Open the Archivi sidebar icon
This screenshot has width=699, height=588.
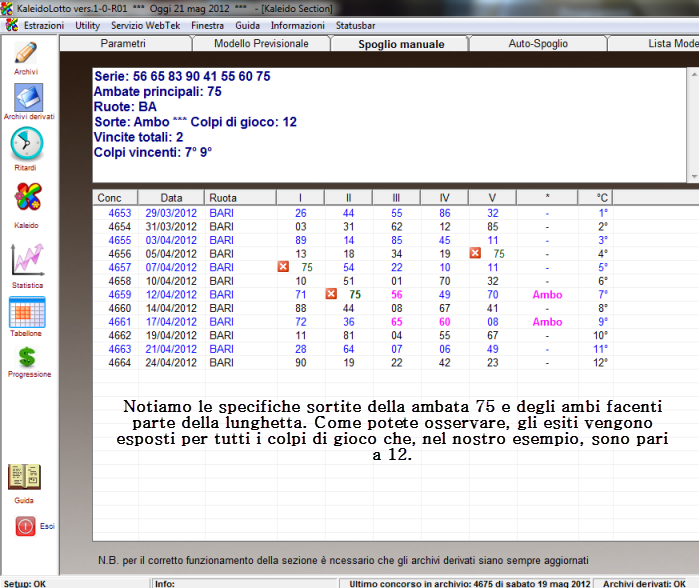coord(26,54)
